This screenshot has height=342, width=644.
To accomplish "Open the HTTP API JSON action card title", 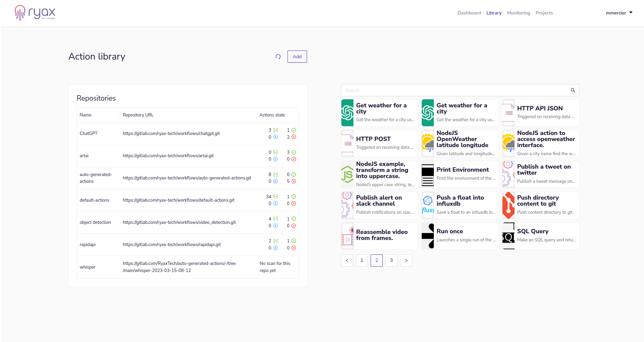I will pyautogui.click(x=540, y=108).
